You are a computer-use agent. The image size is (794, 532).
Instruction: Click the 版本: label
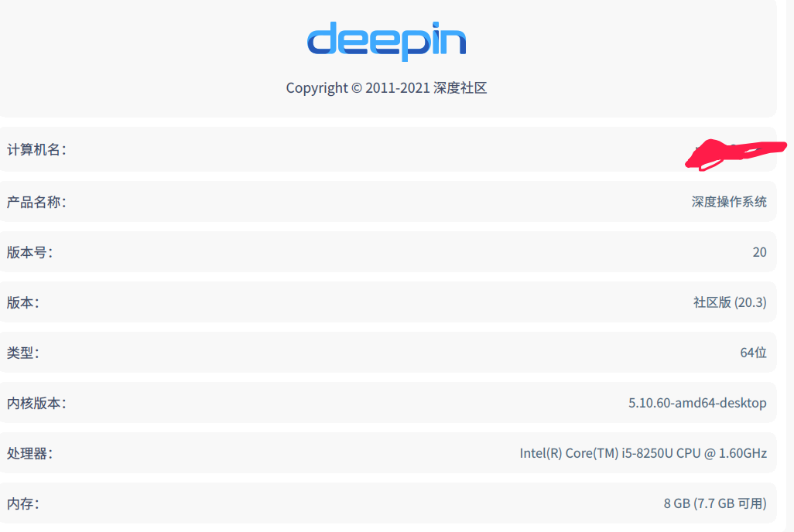22,302
